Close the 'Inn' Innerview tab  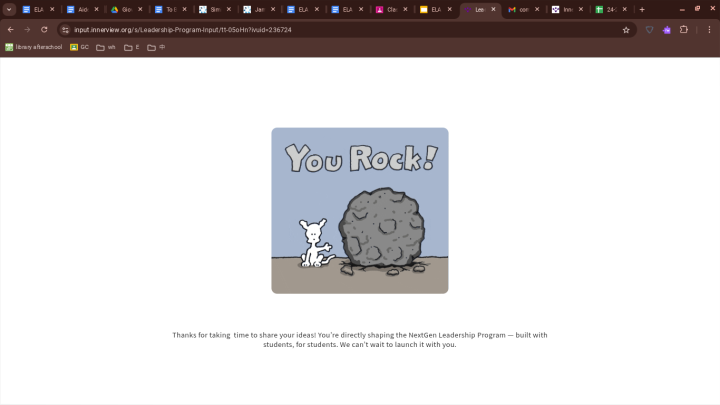click(x=581, y=9)
